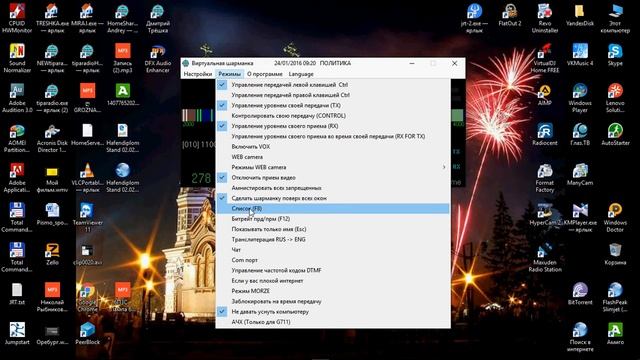Image resolution: width=640 pixels, height=360 pixels.
Task: Open Acronis Disk Director icon
Action: point(52,138)
